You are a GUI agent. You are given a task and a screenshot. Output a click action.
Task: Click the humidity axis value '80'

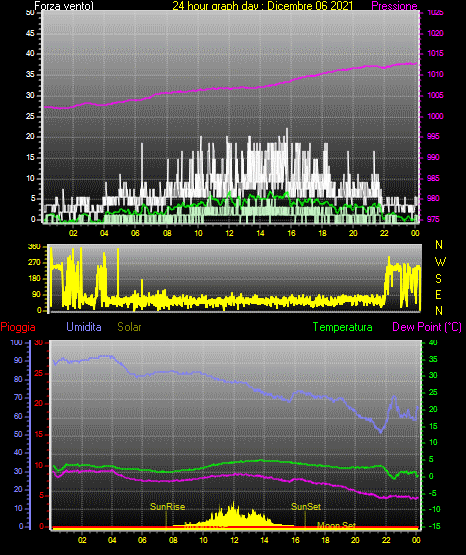(18, 379)
